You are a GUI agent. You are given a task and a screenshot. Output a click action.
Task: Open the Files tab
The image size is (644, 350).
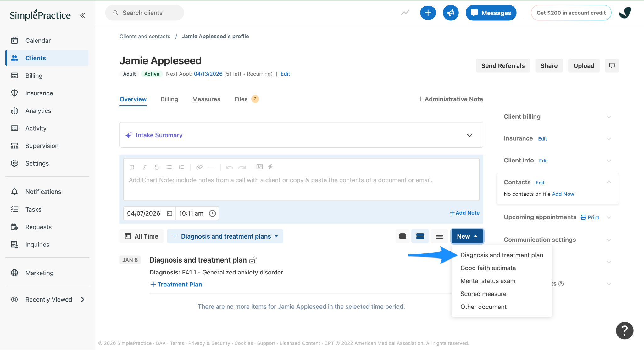(x=247, y=99)
